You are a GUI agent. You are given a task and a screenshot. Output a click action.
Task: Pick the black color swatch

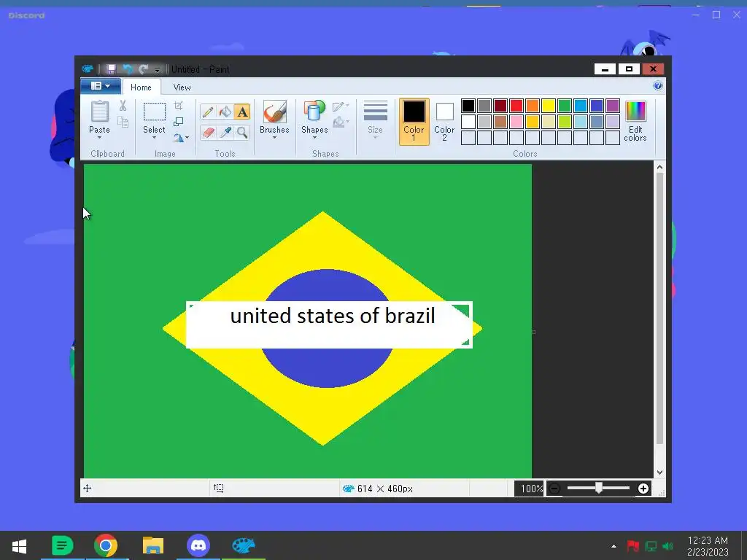point(468,106)
